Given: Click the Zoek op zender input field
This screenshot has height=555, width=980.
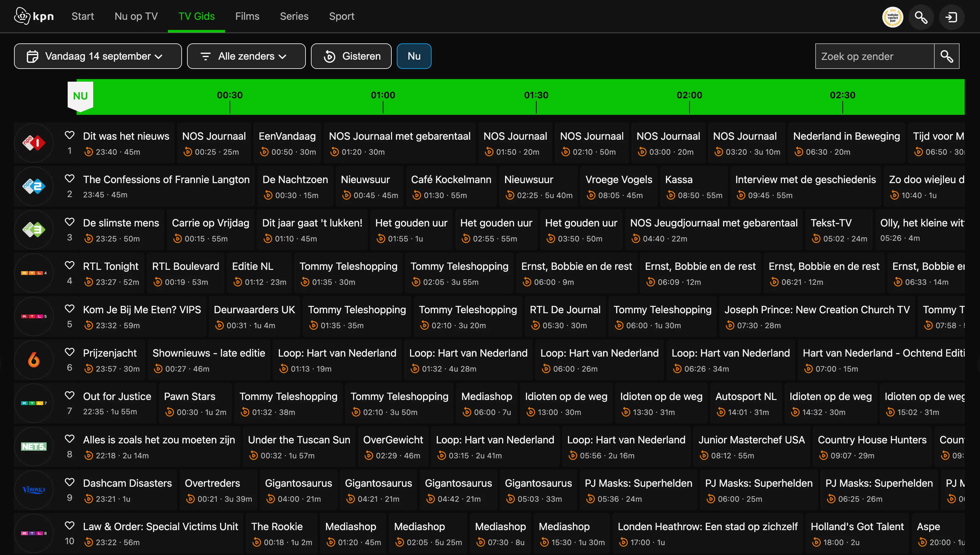Looking at the screenshot, I should click(x=874, y=56).
